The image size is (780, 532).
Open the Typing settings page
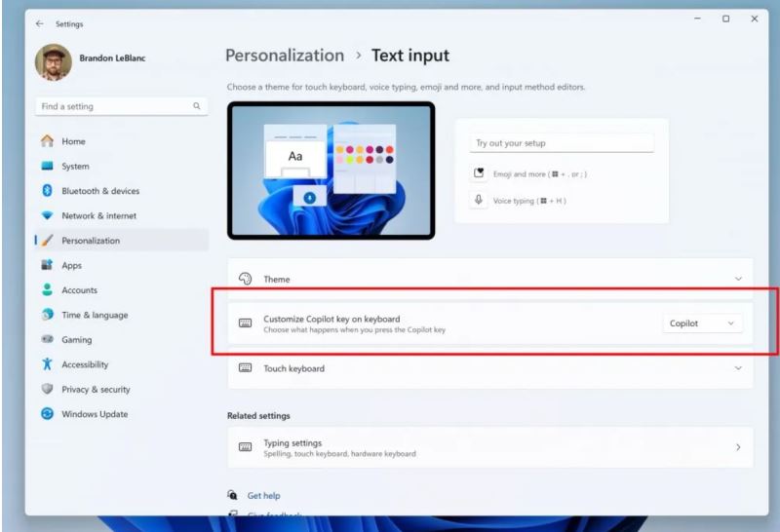(489, 447)
